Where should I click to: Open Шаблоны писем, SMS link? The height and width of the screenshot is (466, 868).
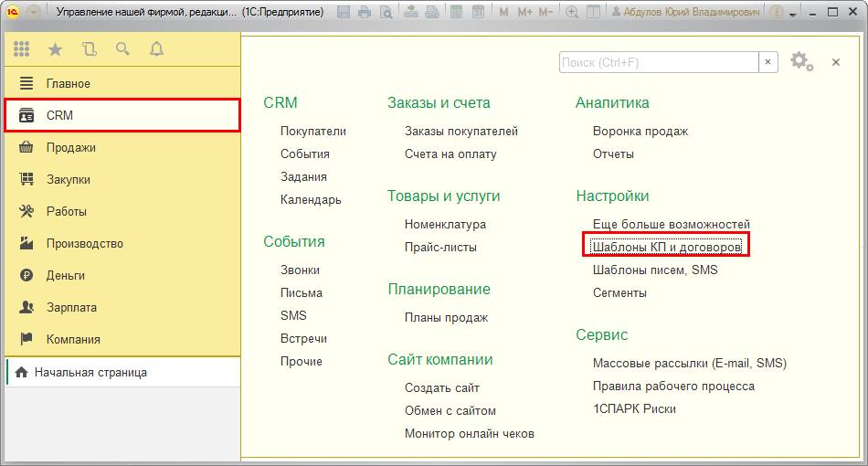(655, 270)
